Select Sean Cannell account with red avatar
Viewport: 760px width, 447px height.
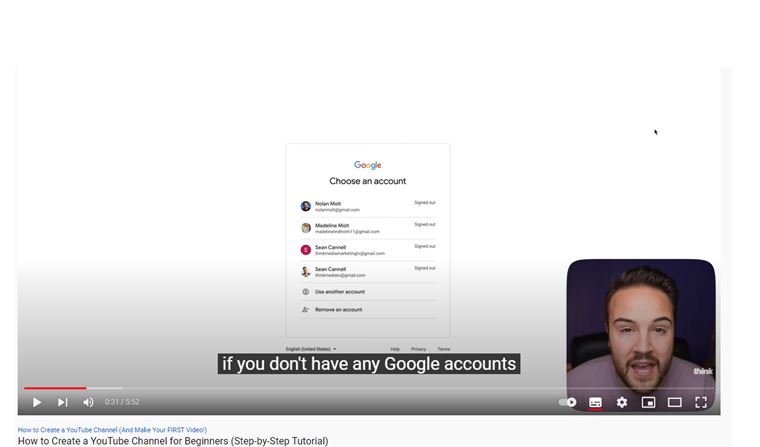[x=368, y=250]
